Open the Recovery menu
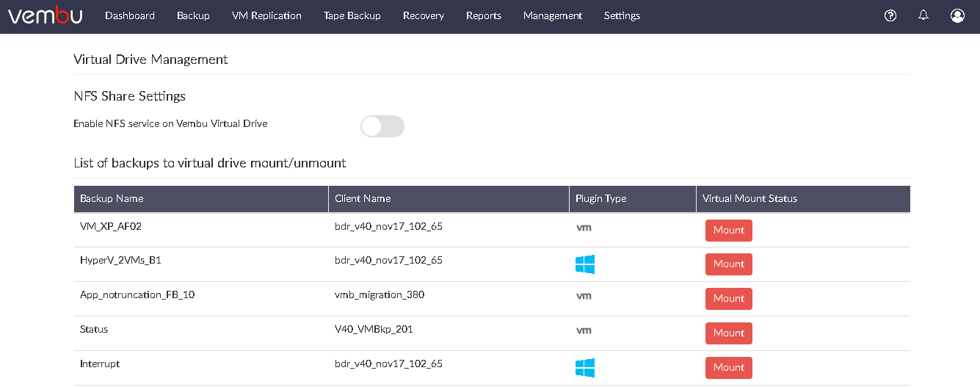The image size is (980, 387). pos(424,15)
